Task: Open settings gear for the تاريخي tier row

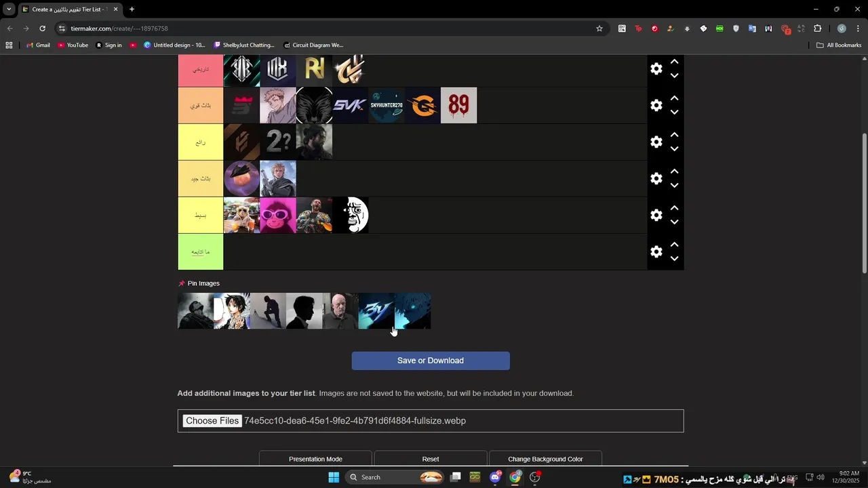Action: [x=656, y=68]
